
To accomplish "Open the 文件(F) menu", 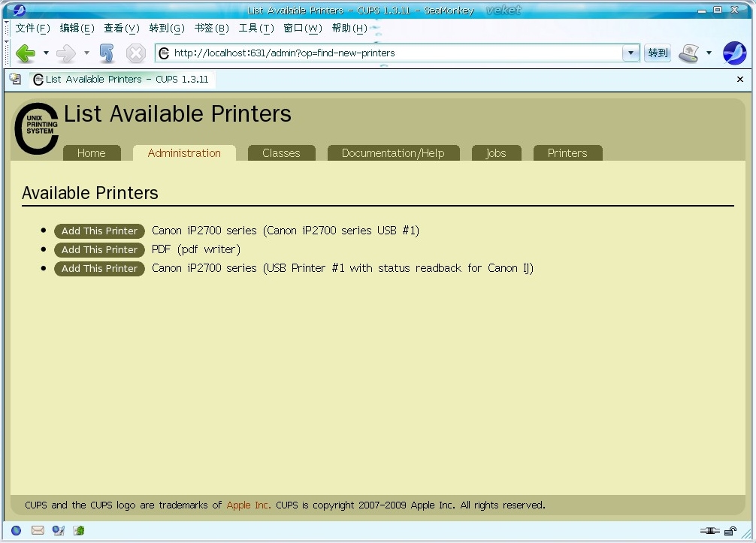I will click(32, 29).
